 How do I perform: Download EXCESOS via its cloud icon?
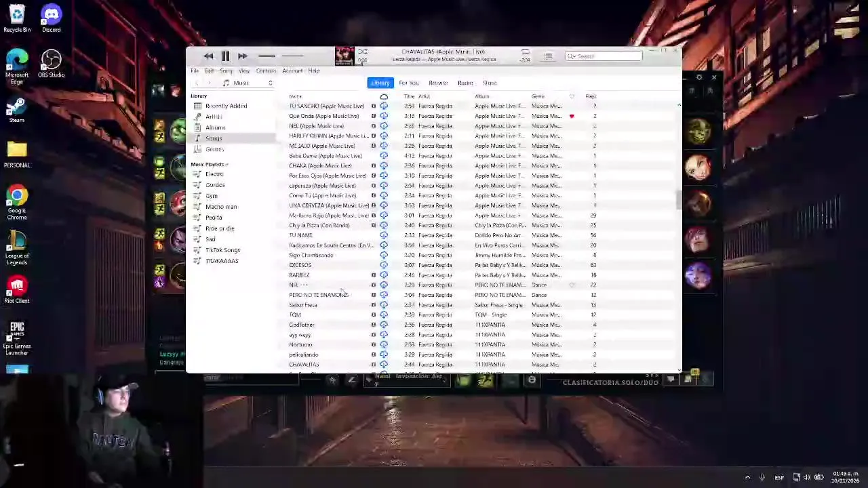click(x=384, y=265)
